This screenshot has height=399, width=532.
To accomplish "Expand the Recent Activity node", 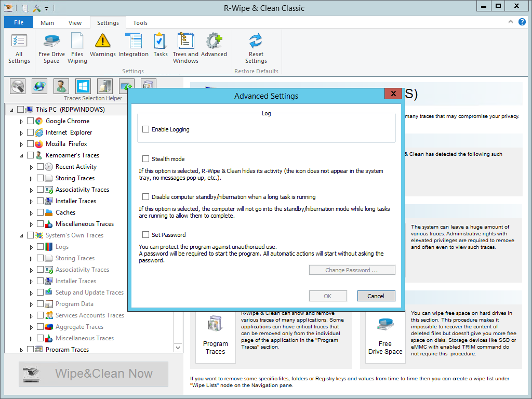I will pyautogui.click(x=31, y=167).
